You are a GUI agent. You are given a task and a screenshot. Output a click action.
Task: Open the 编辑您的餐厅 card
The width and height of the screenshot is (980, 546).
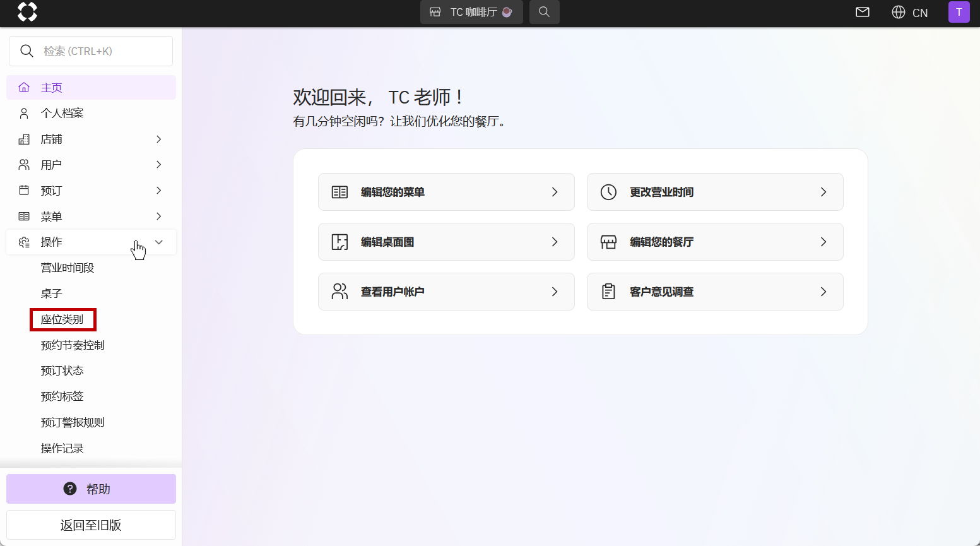point(715,242)
